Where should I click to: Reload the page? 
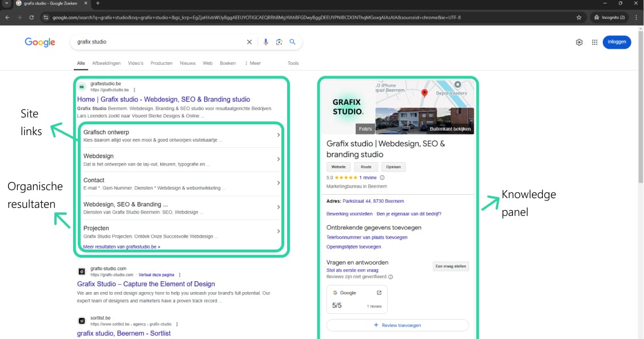pos(31,18)
